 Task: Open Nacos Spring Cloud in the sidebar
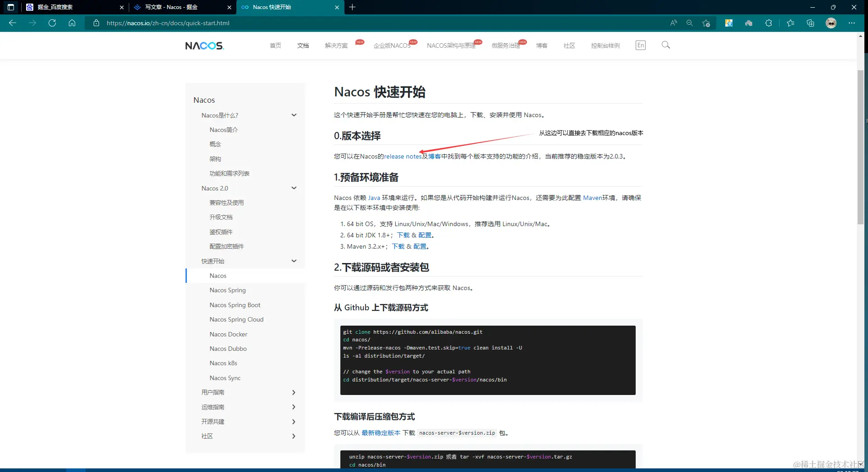pos(236,319)
